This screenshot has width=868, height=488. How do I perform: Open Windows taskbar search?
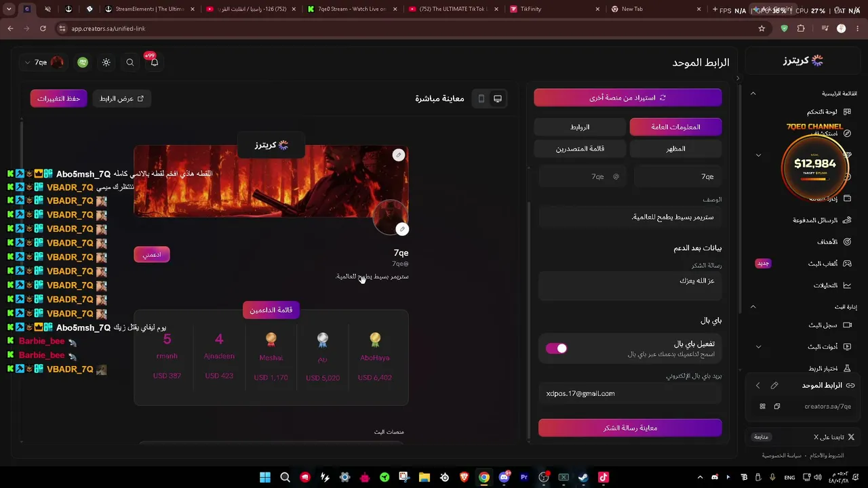point(285,477)
